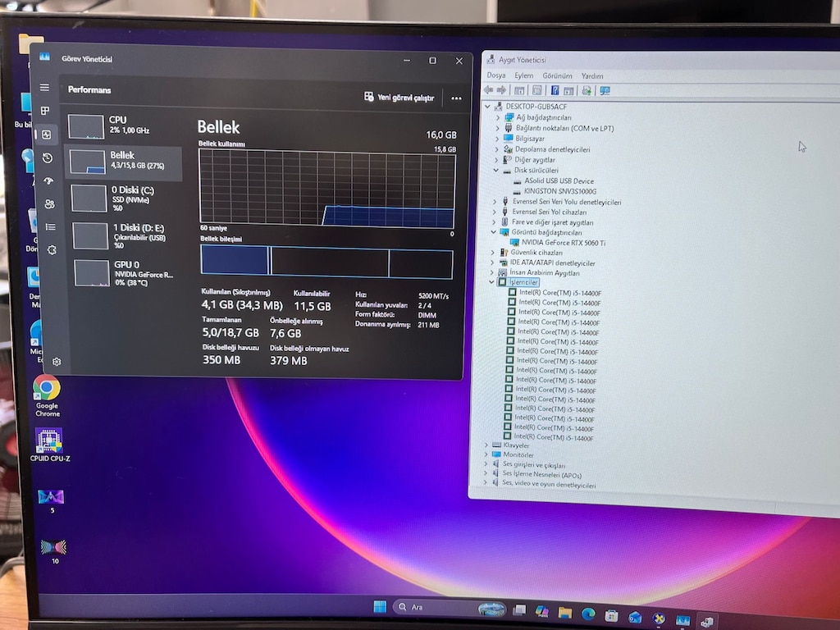Open Google Chrome desktop shortcut
Image resolution: width=840 pixels, height=630 pixels.
[47, 396]
